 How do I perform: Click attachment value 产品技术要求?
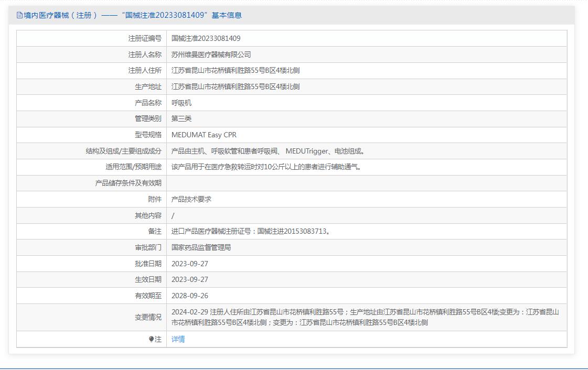191,199
